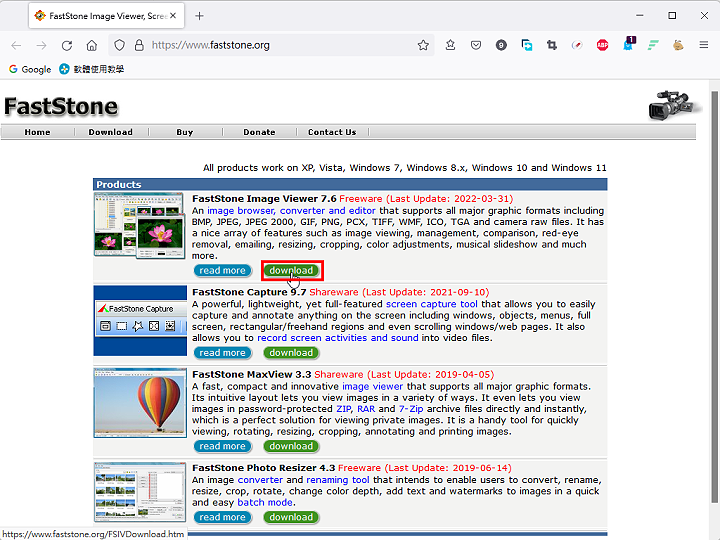Click the FastStone Image Viewer tab
Image resolution: width=720 pixels, height=540 pixels.
pyautogui.click(x=106, y=16)
